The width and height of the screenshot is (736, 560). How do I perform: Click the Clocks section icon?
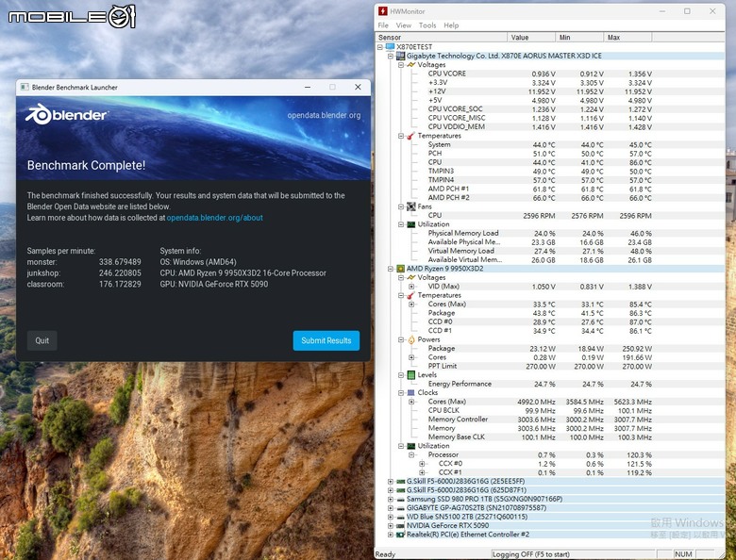[410, 392]
